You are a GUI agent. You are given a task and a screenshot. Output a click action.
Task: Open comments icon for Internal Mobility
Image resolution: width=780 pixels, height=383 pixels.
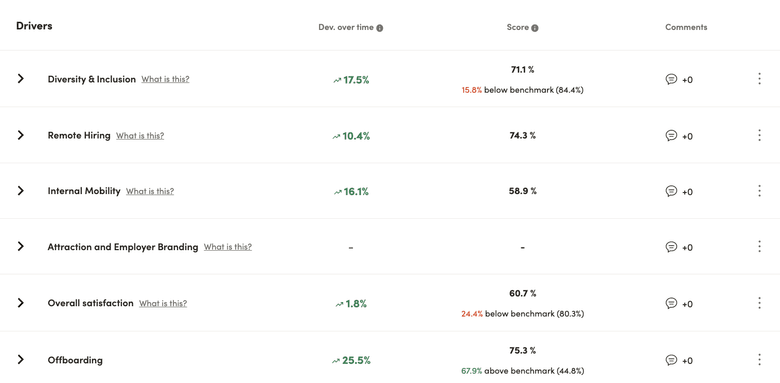[671, 191]
